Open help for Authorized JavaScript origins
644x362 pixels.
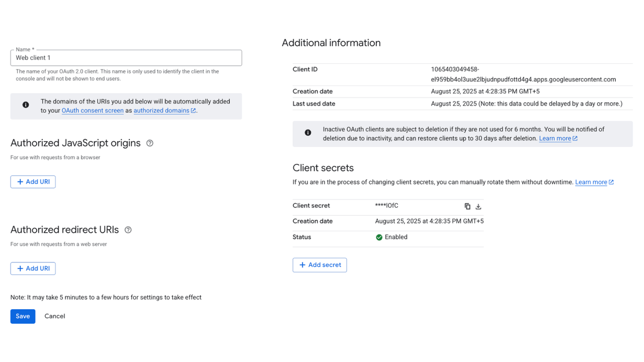pyautogui.click(x=149, y=143)
